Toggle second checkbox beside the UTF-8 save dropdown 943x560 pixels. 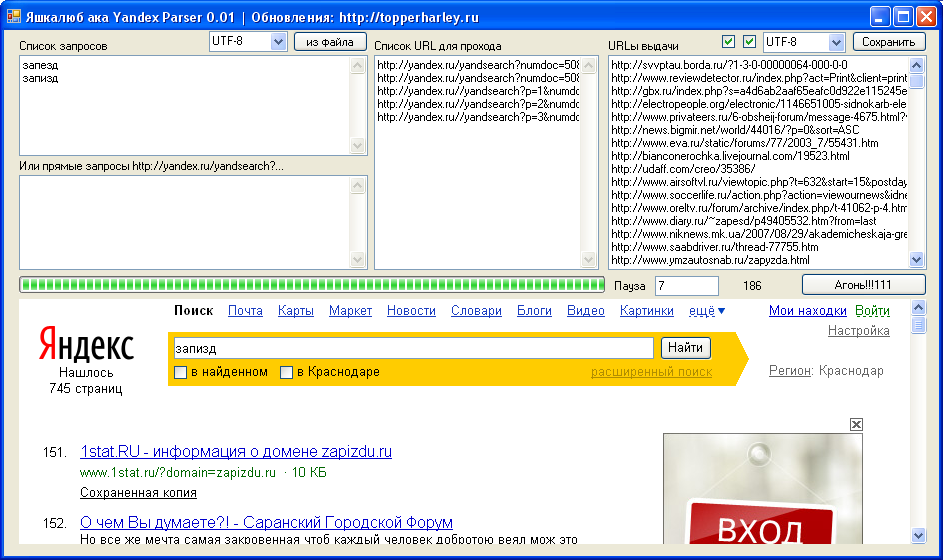(x=749, y=42)
